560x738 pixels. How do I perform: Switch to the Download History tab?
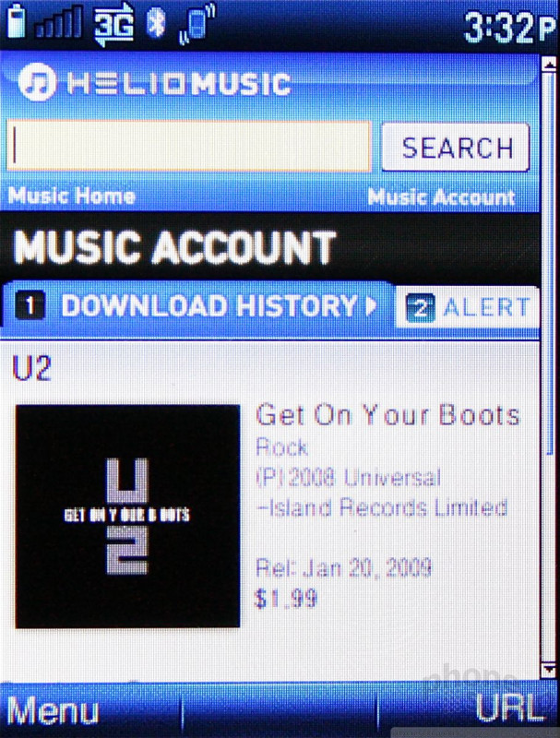coord(197,305)
